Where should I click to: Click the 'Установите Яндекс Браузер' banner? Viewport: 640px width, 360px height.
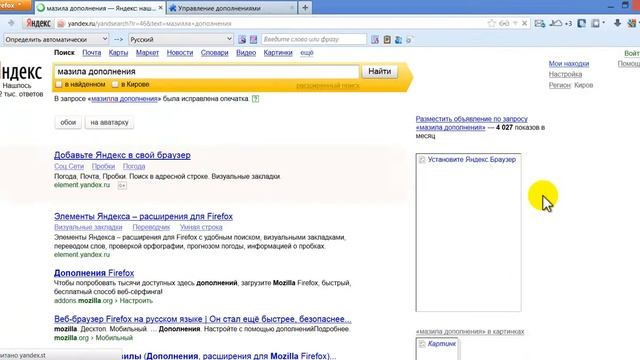pyautogui.click(x=469, y=232)
